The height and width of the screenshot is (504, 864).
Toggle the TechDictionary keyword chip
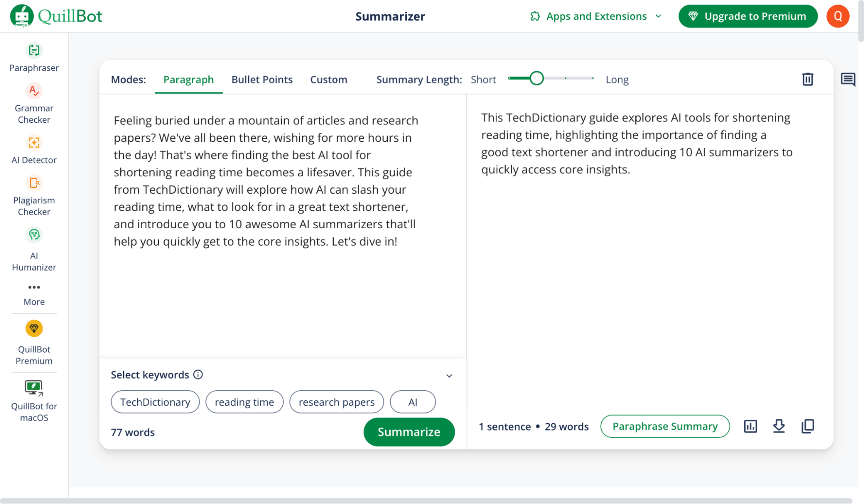[x=155, y=402]
